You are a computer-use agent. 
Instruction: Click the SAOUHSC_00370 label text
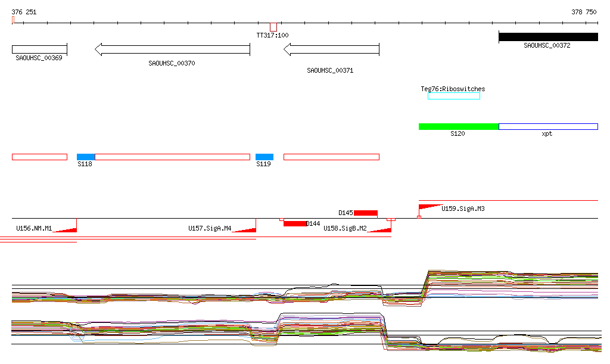[172, 63]
